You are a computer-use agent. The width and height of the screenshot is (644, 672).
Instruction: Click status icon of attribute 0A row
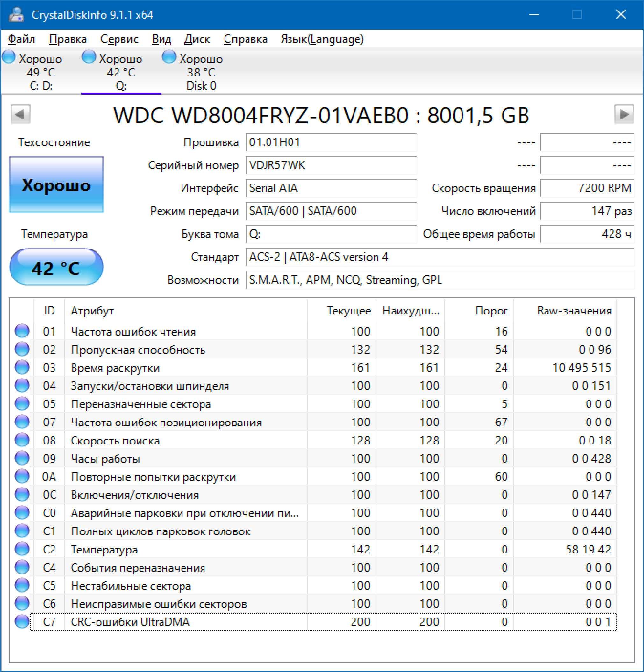22,477
